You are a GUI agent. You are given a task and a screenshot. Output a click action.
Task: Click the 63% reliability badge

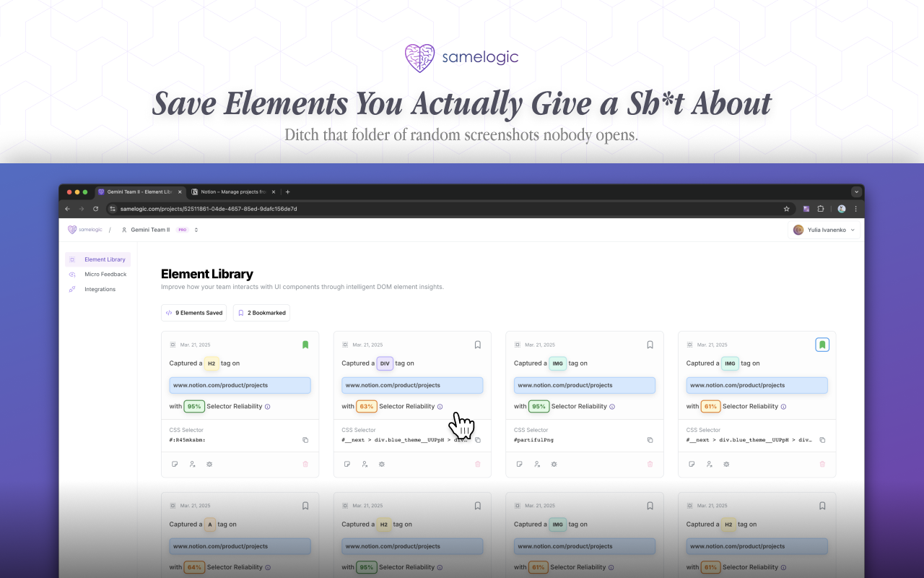367,407
